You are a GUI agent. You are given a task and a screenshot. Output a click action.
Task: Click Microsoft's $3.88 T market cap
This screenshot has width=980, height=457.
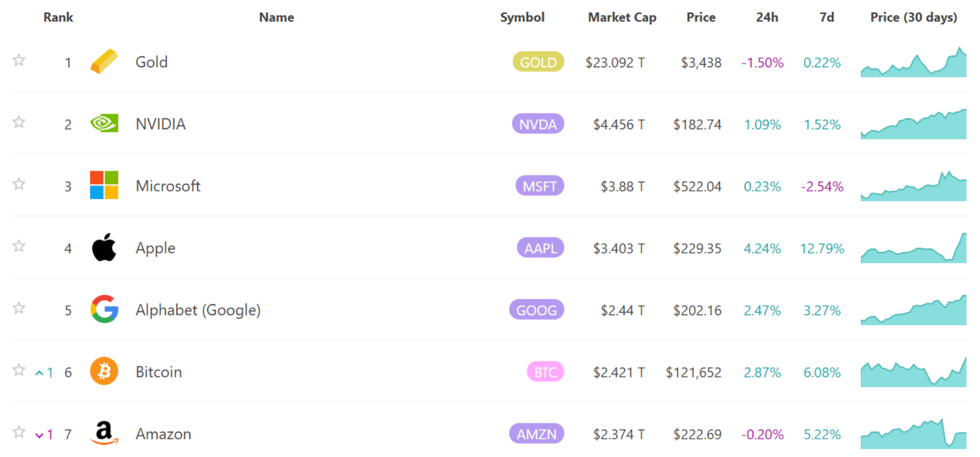(623, 186)
